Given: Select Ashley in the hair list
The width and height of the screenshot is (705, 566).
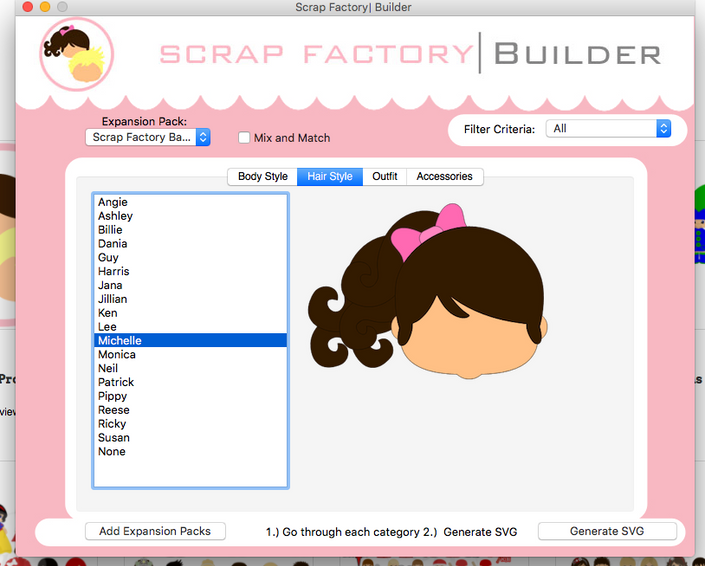Looking at the screenshot, I should tap(190, 216).
